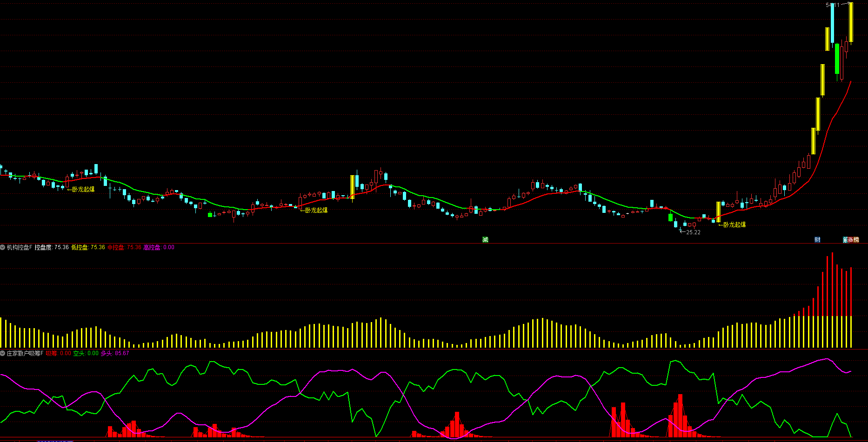Select the red 中控盘 value label
This screenshot has height=442, width=868.
click(124, 247)
